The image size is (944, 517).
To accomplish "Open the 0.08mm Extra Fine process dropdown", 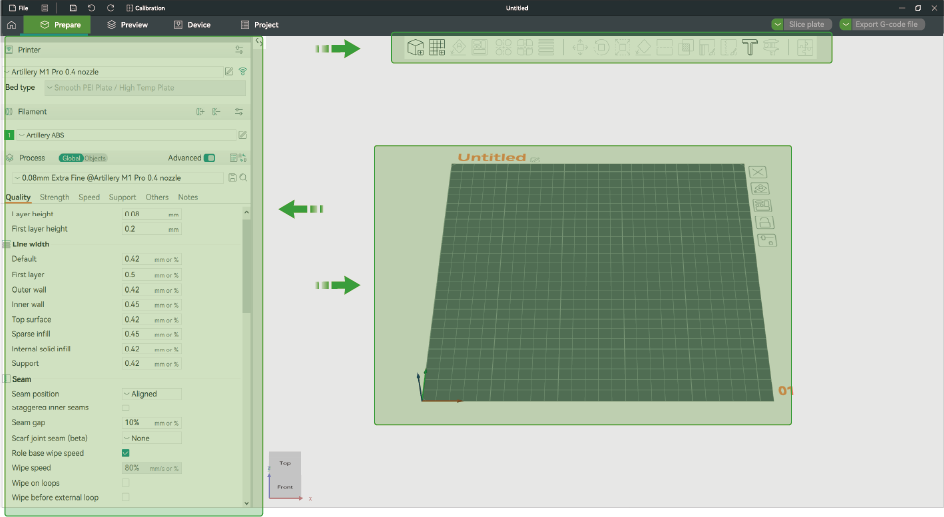I will 118,178.
